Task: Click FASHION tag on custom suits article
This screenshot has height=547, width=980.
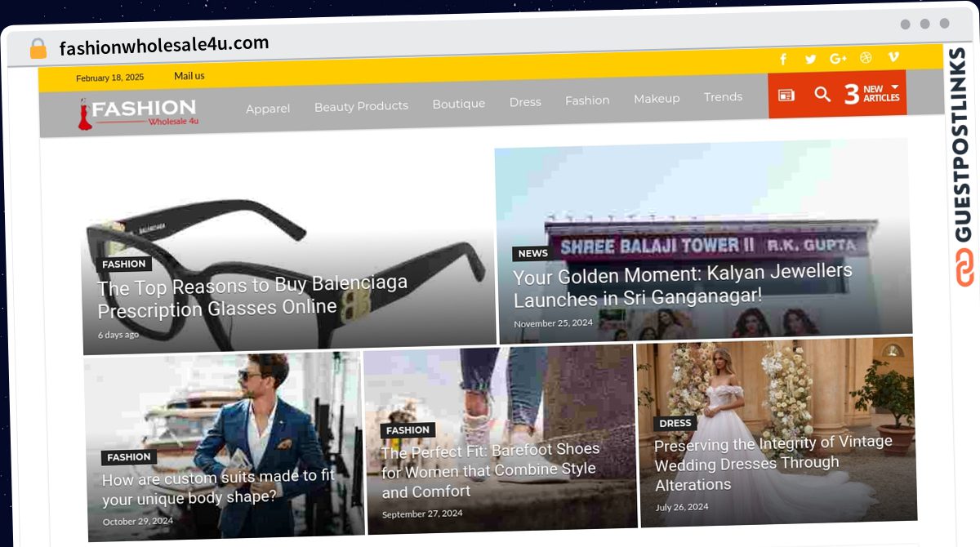Action: (x=129, y=457)
